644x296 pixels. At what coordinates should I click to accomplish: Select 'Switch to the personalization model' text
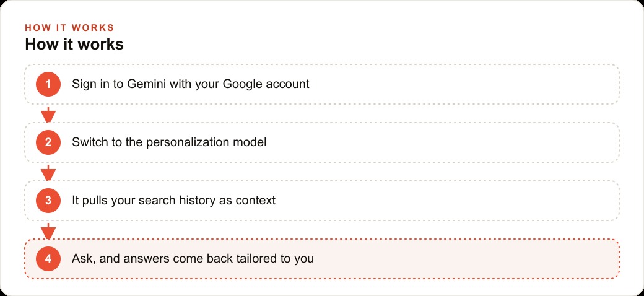click(x=169, y=142)
